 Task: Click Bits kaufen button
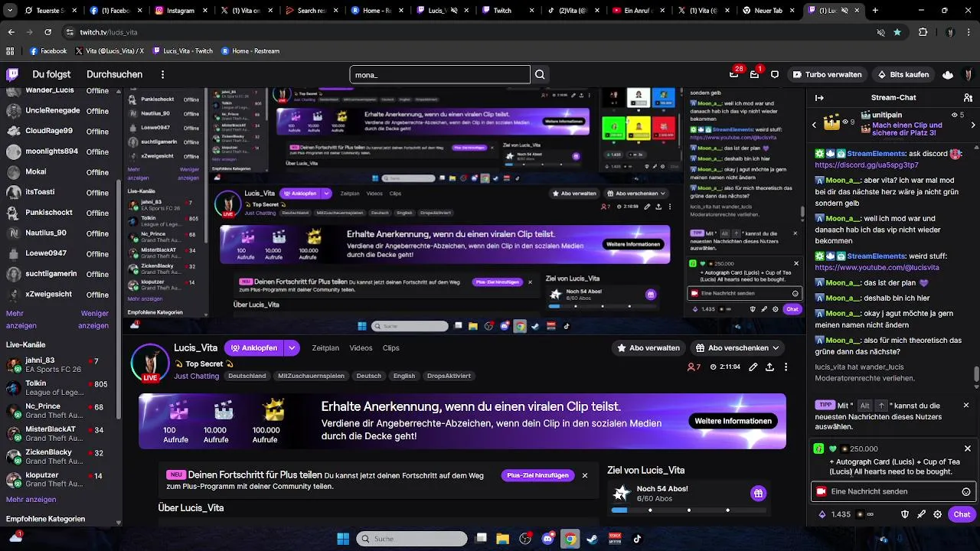(x=903, y=74)
